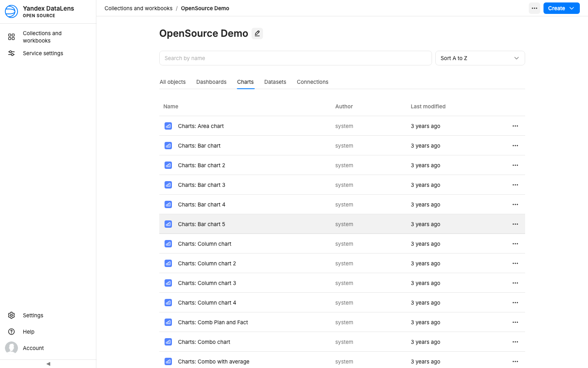Collapse the sidebar with the arrow

pos(48,364)
